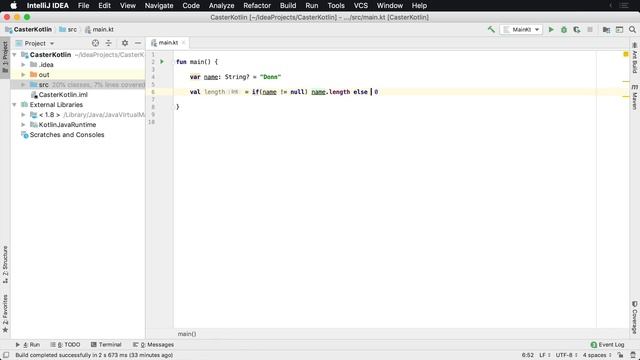Viewport: 640px width, 360px height.
Task: Open the Window menu
Action: pyautogui.click(x=389, y=6)
